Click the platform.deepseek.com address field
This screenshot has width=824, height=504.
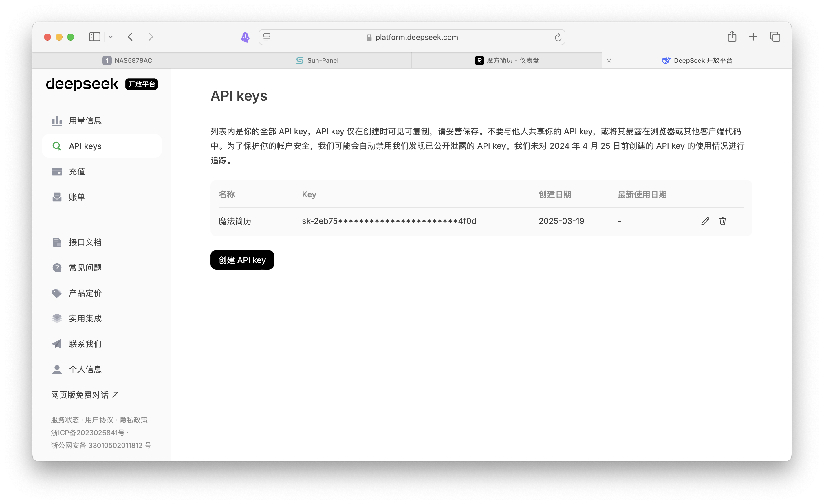pos(412,37)
